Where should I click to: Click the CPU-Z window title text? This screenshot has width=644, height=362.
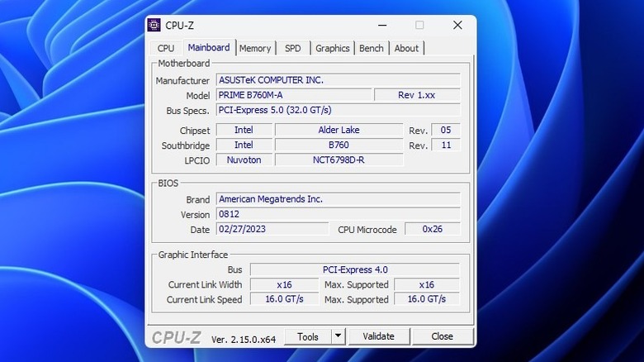[179, 26]
